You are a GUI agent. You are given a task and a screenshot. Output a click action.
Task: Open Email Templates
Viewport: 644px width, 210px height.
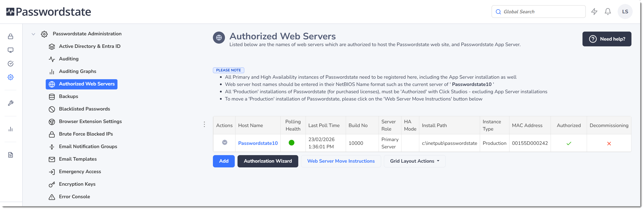(78, 159)
